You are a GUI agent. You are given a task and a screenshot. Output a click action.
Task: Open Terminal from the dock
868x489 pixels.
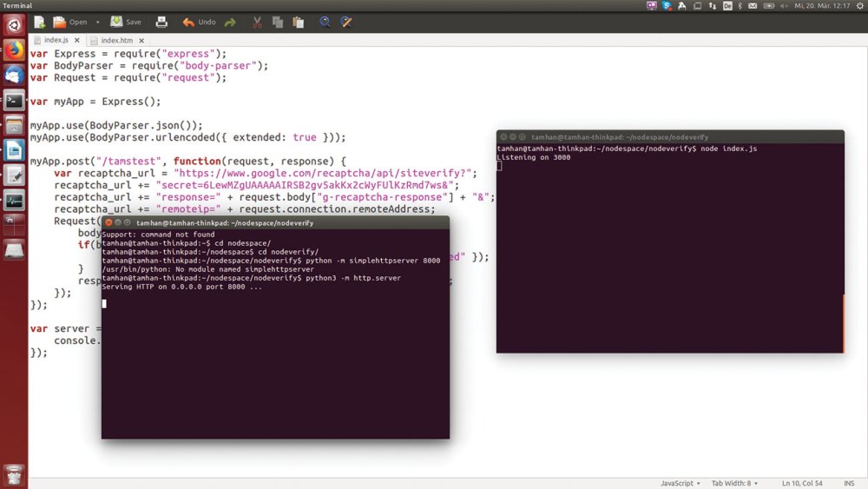click(x=14, y=101)
